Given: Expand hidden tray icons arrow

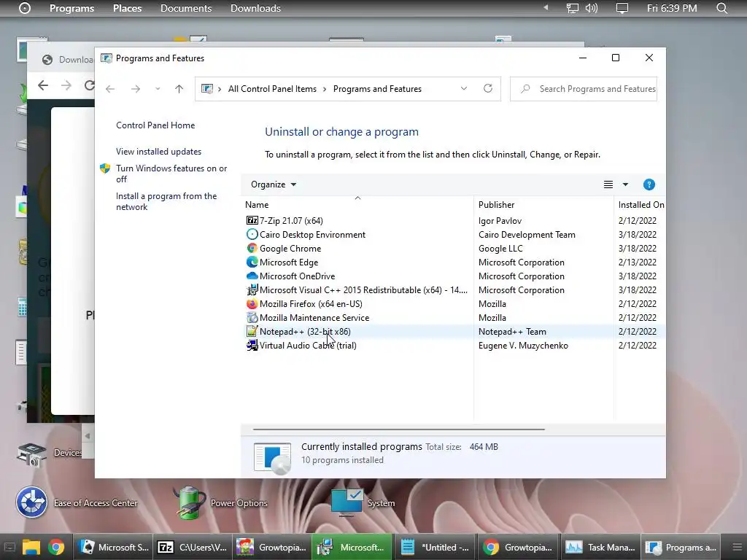Looking at the screenshot, I should [546, 7].
